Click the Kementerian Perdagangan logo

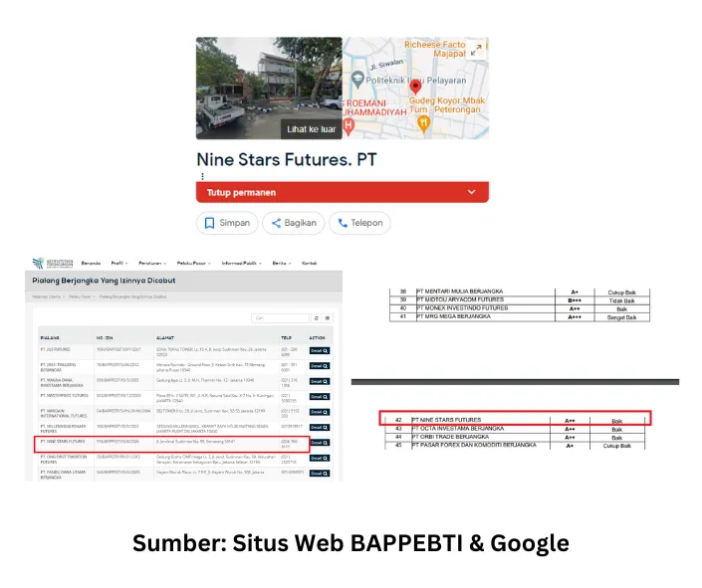(x=53, y=263)
